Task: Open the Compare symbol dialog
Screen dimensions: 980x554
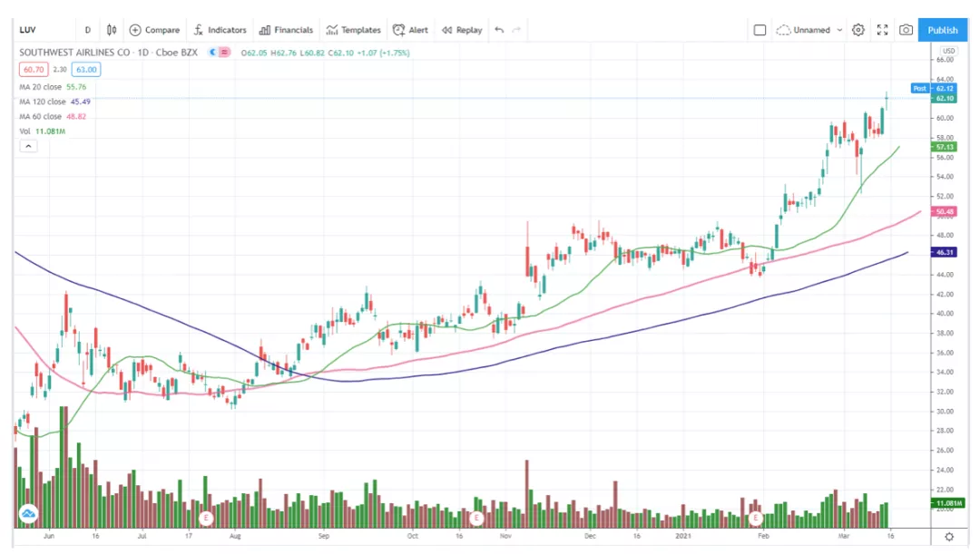Action: click(x=154, y=29)
